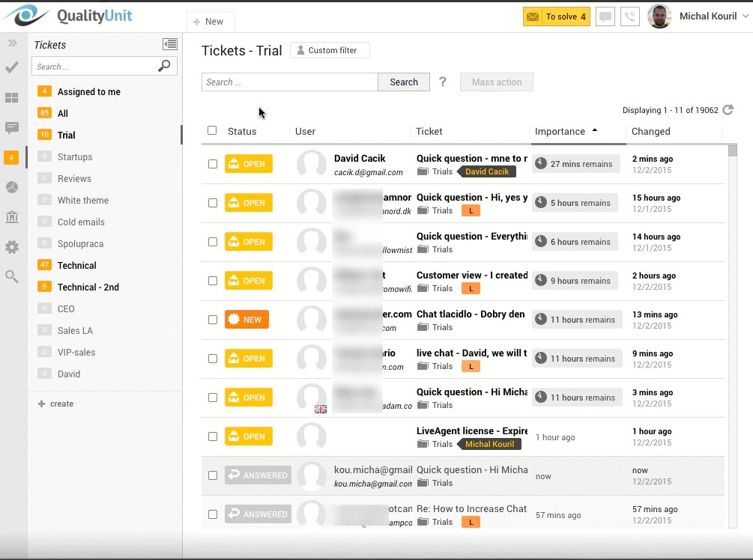Check the checkbox on David Cacik's ticket row
Viewport: 753px width, 560px height.
[213, 163]
